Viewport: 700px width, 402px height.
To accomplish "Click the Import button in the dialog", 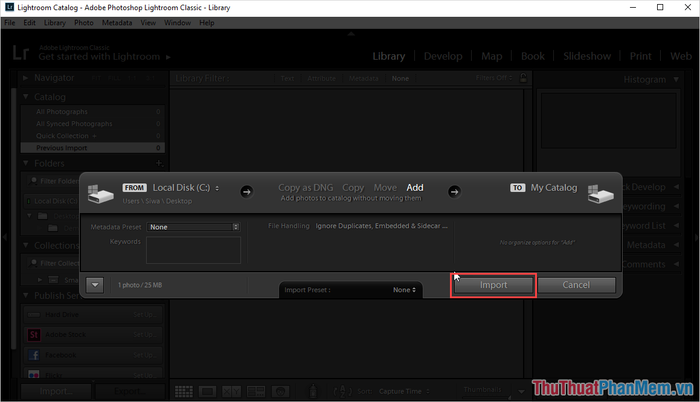I will [x=493, y=285].
